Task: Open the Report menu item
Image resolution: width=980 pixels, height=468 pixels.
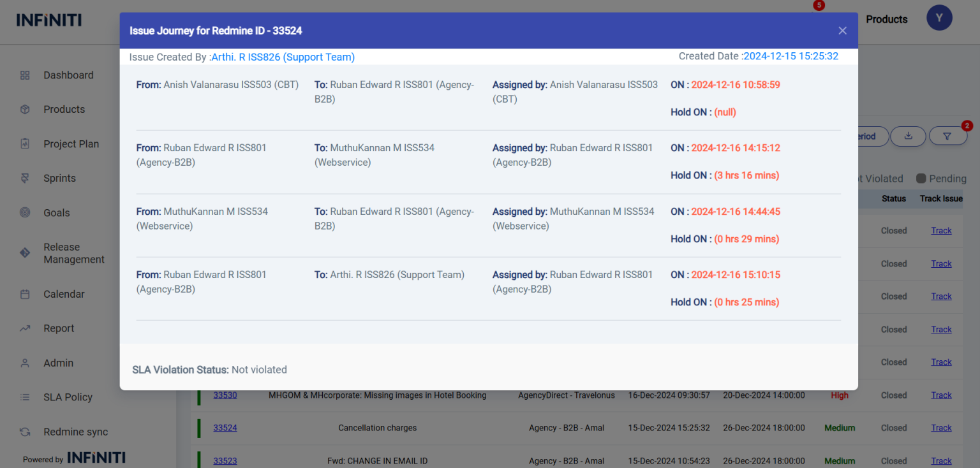Action: [x=59, y=328]
